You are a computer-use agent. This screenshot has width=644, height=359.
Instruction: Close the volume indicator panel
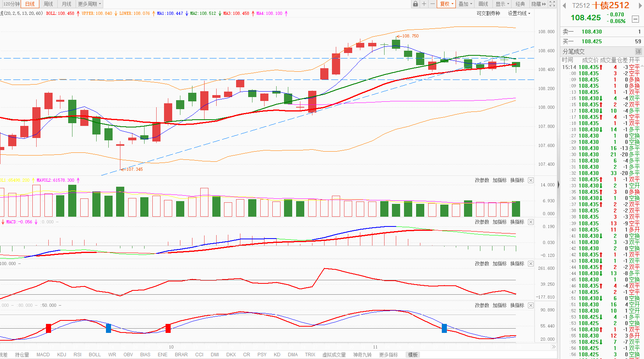(531, 180)
